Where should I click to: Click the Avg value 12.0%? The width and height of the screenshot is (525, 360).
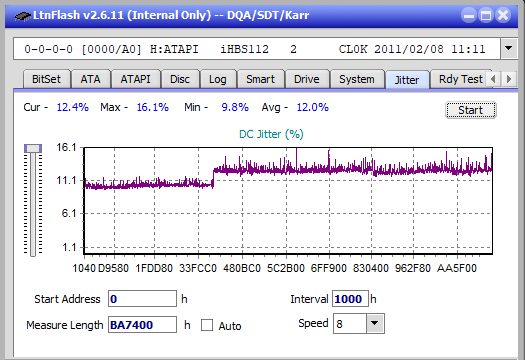[x=313, y=107]
